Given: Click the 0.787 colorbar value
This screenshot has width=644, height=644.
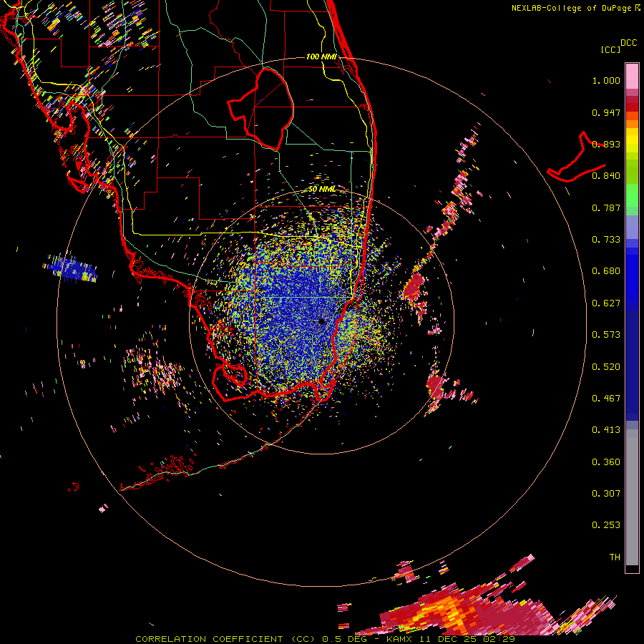Looking at the screenshot, I should pos(606,208).
